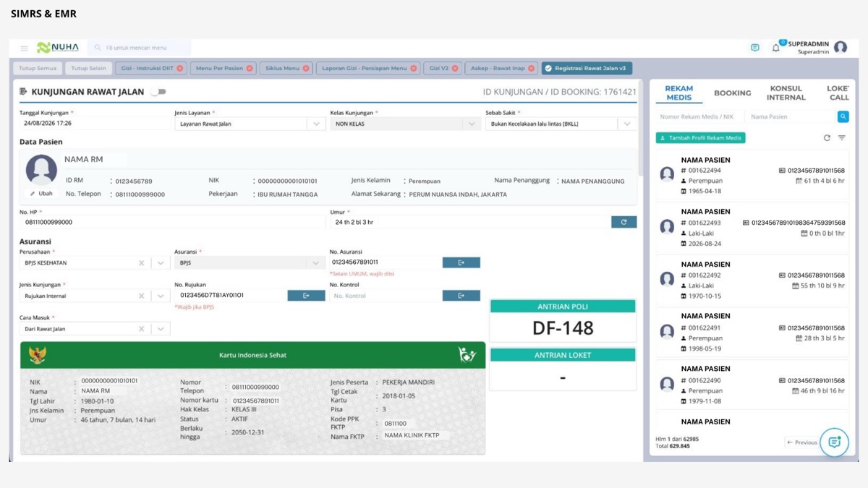Focus the Nomor Rekam Medis / NIK field
This screenshot has width=868, height=488.
700,116
